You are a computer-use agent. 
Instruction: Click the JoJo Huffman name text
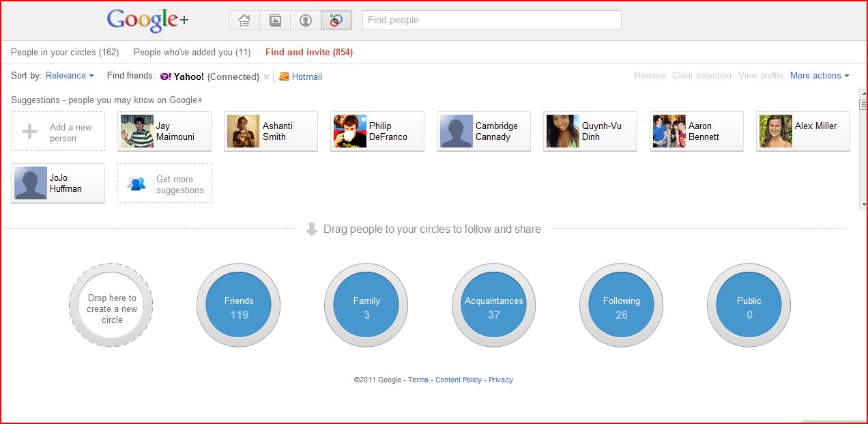(66, 184)
